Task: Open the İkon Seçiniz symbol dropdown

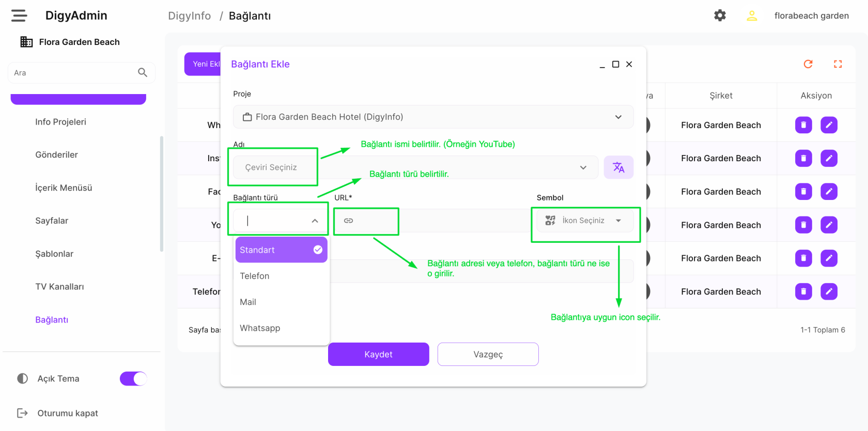Action: pyautogui.click(x=584, y=221)
